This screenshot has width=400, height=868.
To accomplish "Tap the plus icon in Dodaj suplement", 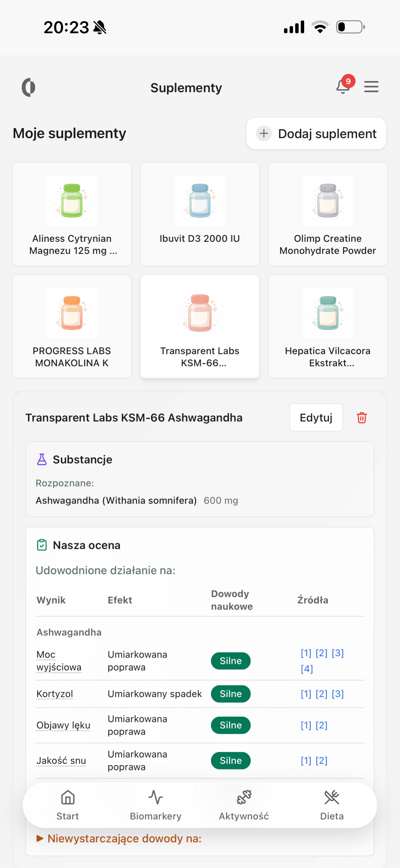I will click(x=264, y=133).
